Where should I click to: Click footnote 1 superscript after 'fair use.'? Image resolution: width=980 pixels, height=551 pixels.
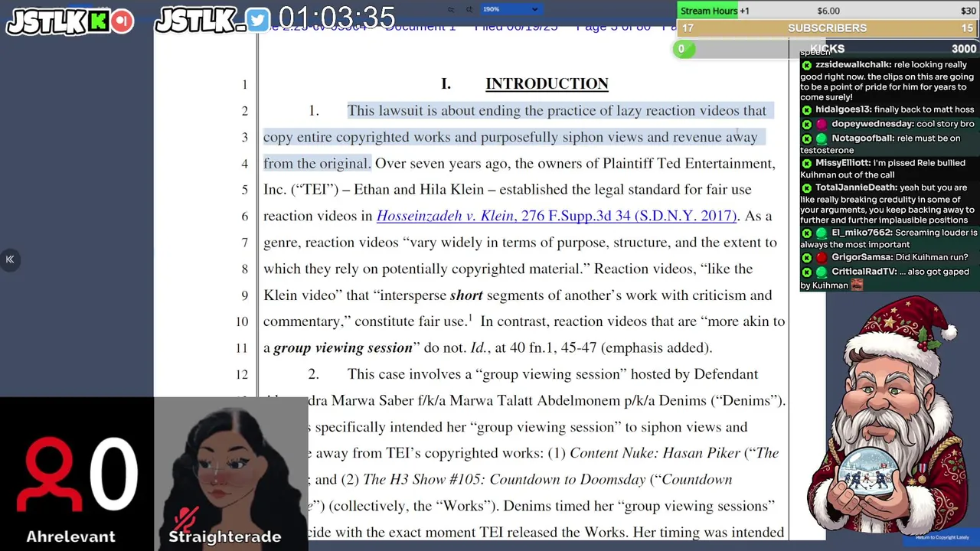(470, 318)
